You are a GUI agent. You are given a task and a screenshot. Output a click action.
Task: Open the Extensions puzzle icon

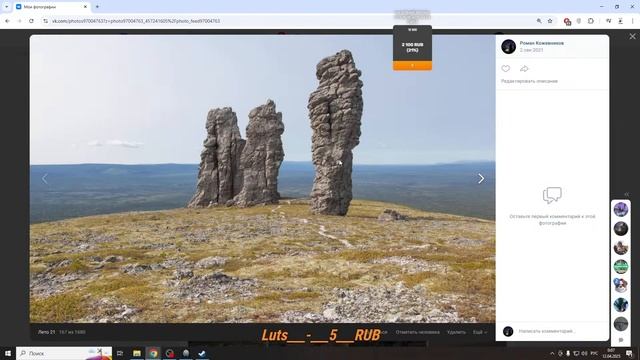[x=591, y=21]
